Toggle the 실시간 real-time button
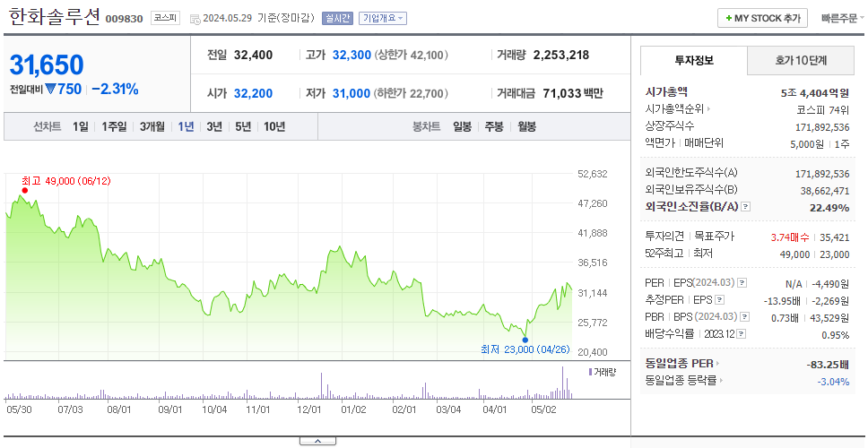Viewport: 868px width, 448px height. (337, 18)
